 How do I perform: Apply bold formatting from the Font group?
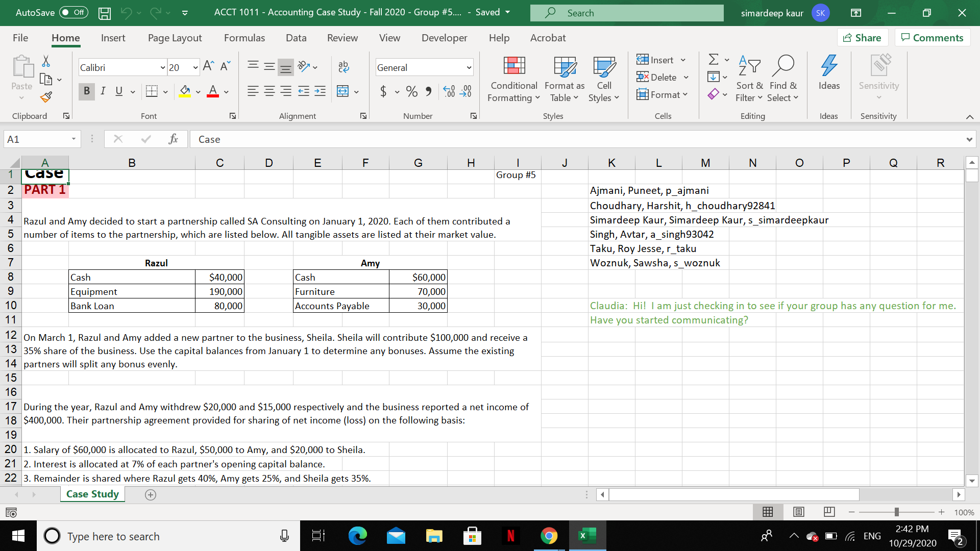pos(86,91)
